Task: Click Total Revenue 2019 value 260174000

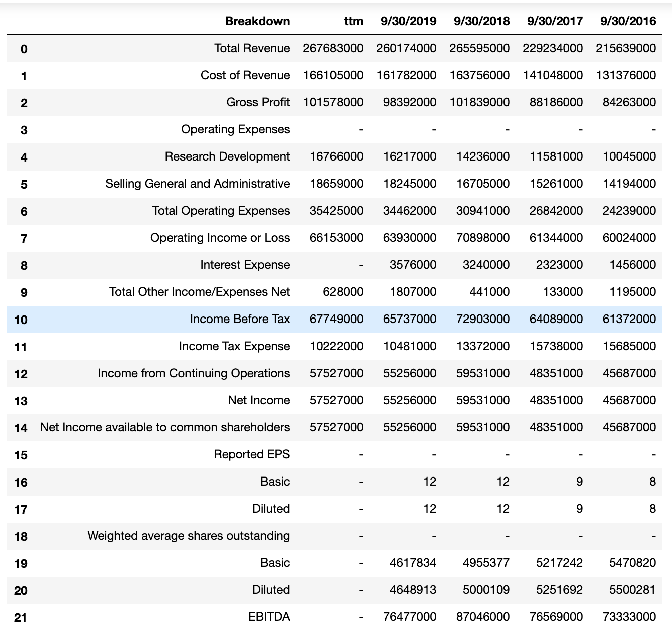Action: [406, 48]
